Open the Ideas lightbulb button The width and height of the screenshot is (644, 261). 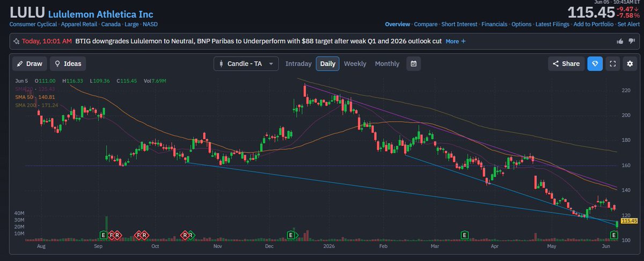[x=68, y=63]
